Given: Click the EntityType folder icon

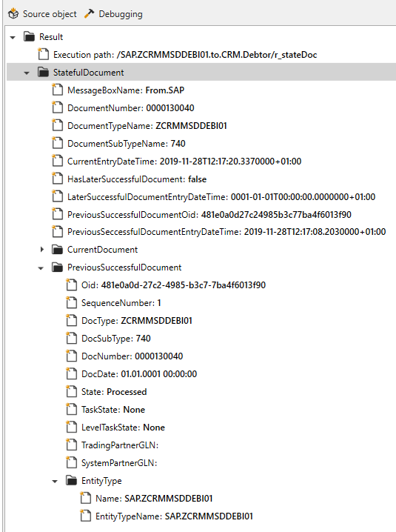Looking at the screenshot, I should [71, 480].
